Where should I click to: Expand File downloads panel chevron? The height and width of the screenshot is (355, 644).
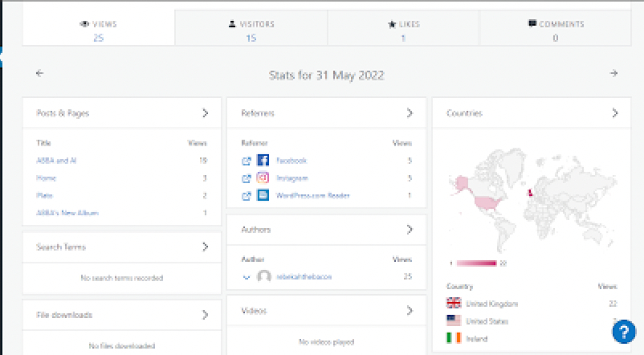click(205, 315)
